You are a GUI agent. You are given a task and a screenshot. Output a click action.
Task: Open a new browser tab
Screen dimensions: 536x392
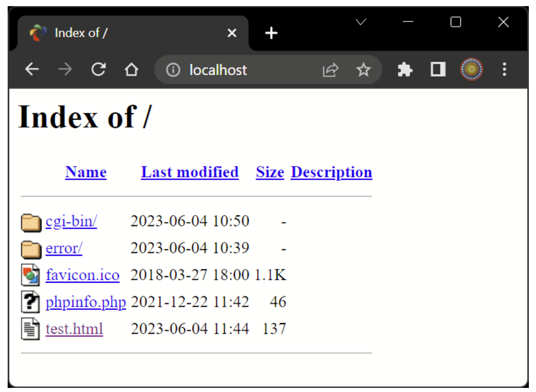(271, 34)
